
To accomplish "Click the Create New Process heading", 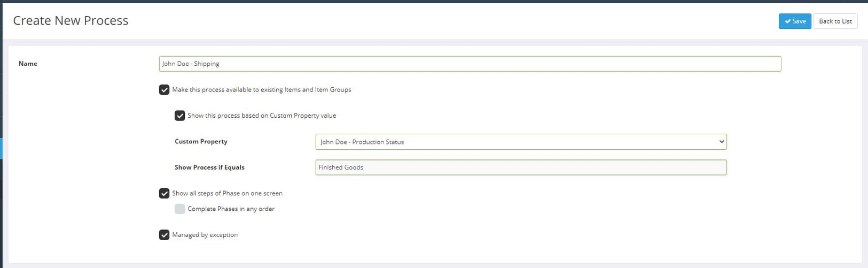I will (x=71, y=20).
